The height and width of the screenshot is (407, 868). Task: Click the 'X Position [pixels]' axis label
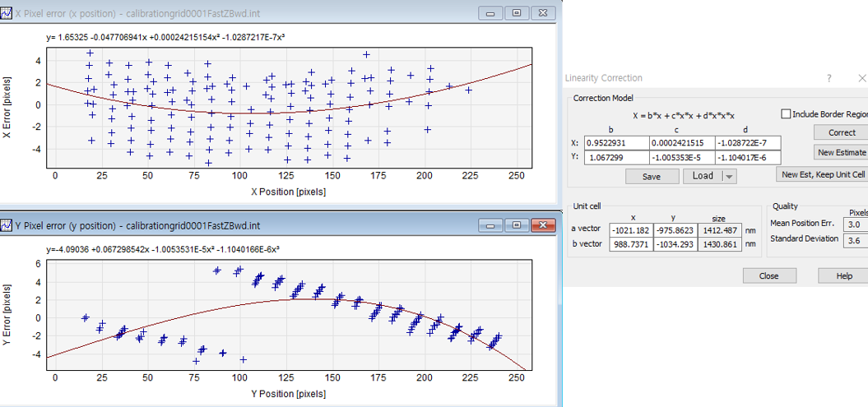pos(289,192)
